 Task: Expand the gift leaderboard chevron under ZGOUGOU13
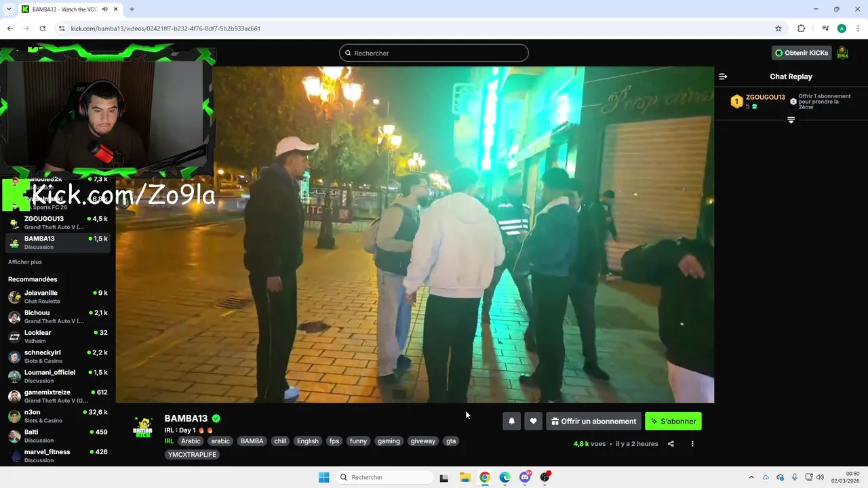(791, 120)
